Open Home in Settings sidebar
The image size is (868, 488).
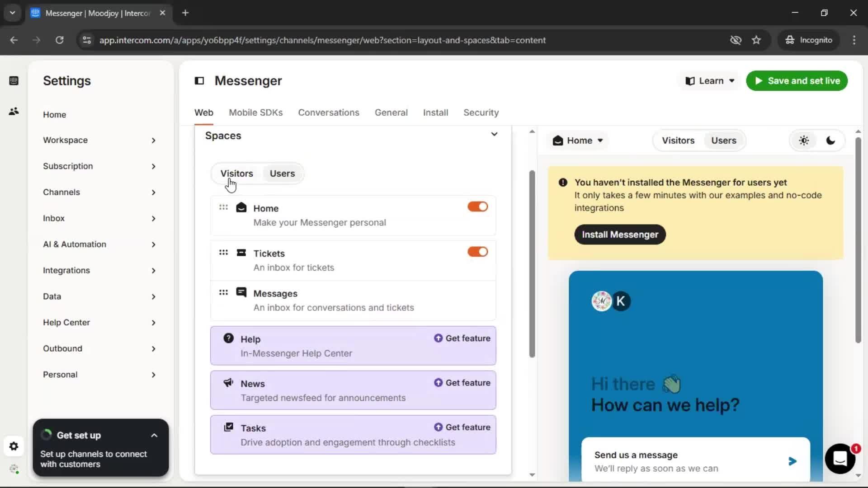[x=55, y=115]
